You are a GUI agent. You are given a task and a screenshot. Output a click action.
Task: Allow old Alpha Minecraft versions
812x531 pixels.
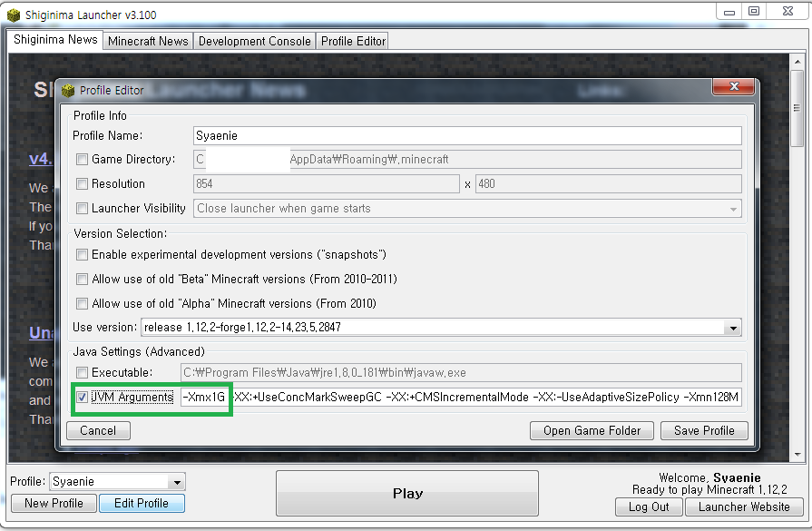(x=82, y=303)
